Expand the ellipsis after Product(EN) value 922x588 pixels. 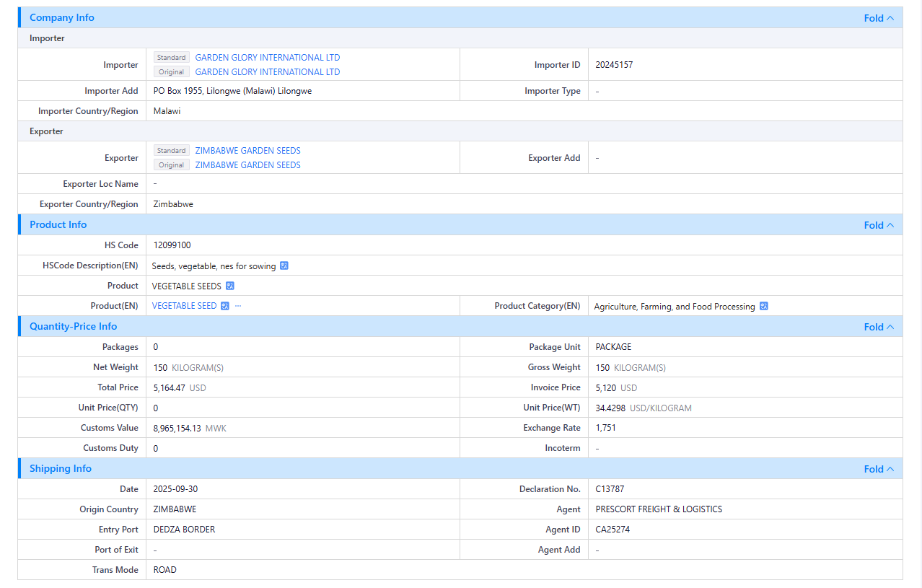point(238,306)
